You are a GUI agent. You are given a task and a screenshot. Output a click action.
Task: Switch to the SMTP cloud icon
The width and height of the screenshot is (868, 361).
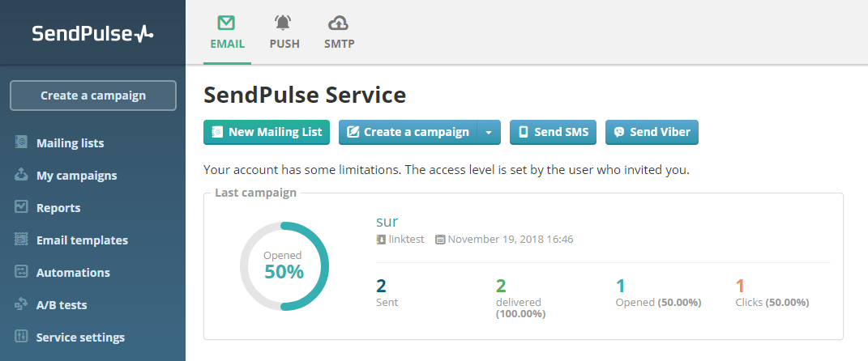[338, 23]
